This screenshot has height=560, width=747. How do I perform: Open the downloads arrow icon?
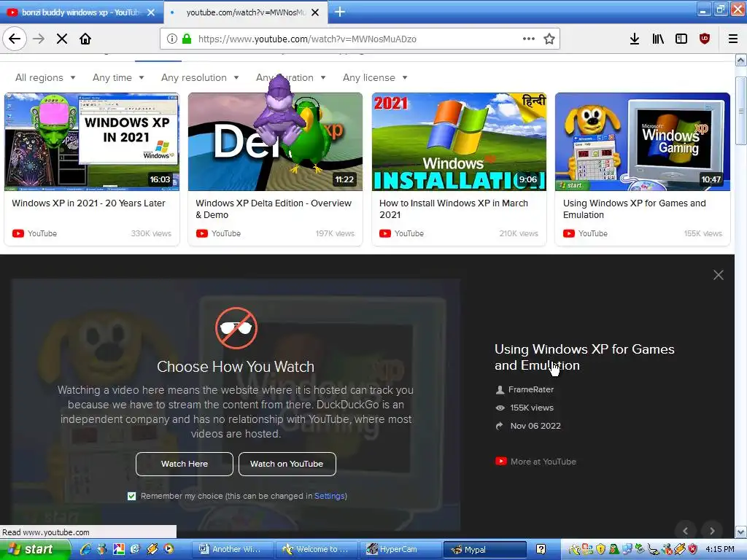click(x=635, y=39)
